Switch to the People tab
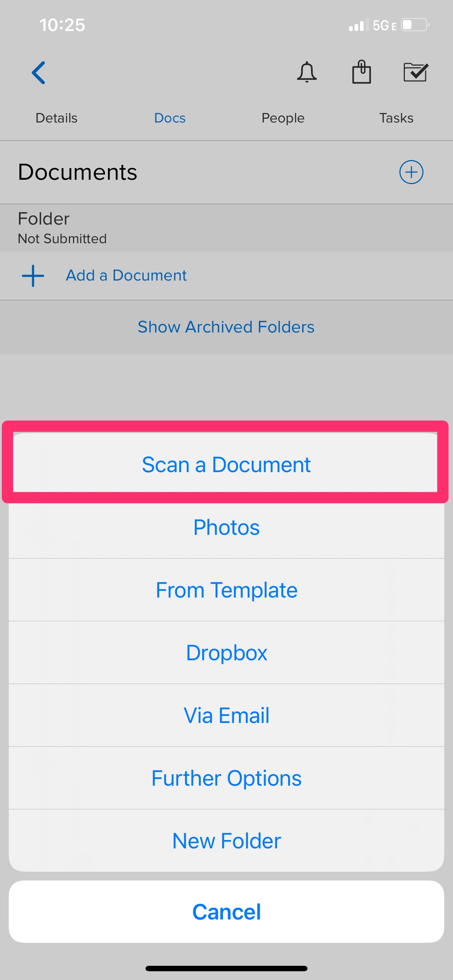Screen dimensions: 453x980 point(283,118)
